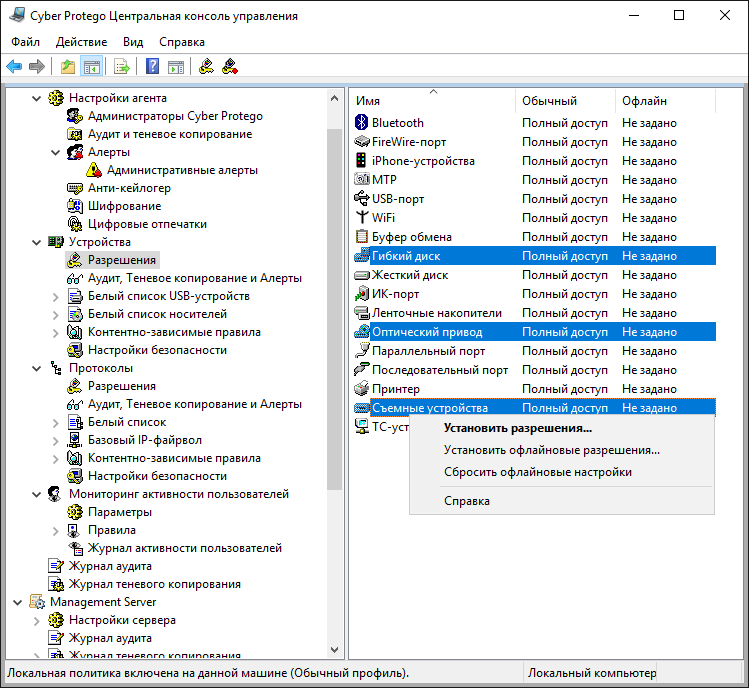Viewport: 749px width, 688px height.
Task: Select the Параметры tree item
Action: click(x=119, y=512)
